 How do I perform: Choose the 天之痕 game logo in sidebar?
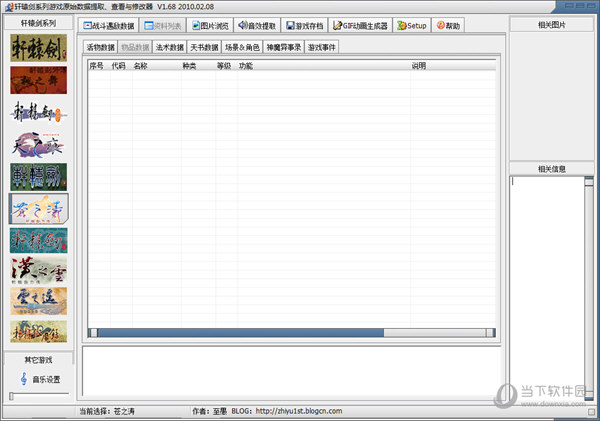point(39,144)
